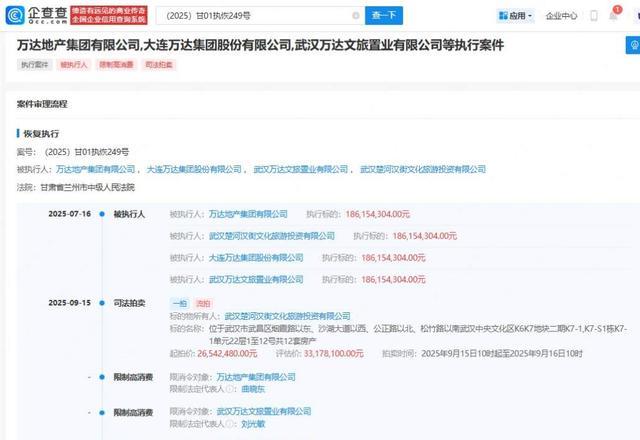This screenshot has width=640, height=440.
Task: Click the 起拍价 26,542,480.00元 value
Action: pos(227,353)
